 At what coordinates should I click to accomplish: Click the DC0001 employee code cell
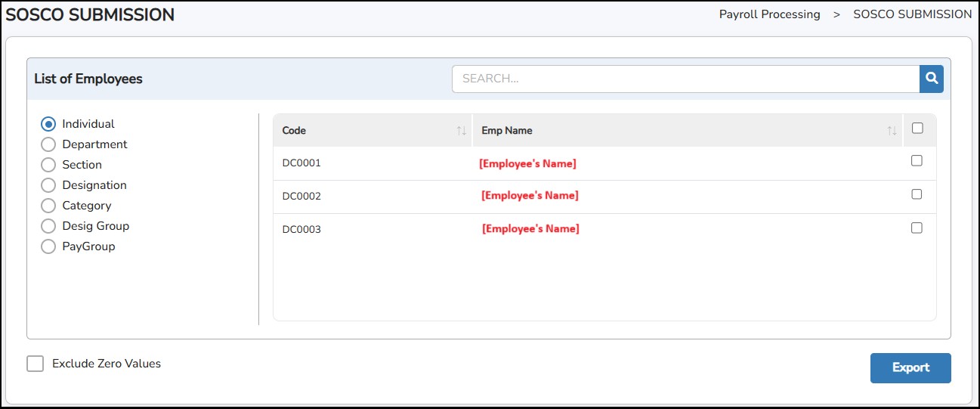(x=301, y=163)
